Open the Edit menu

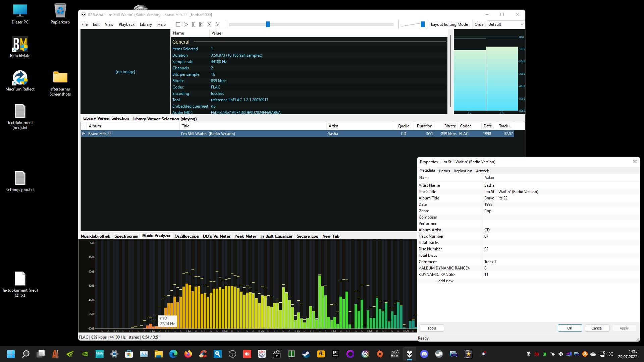(96, 24)
